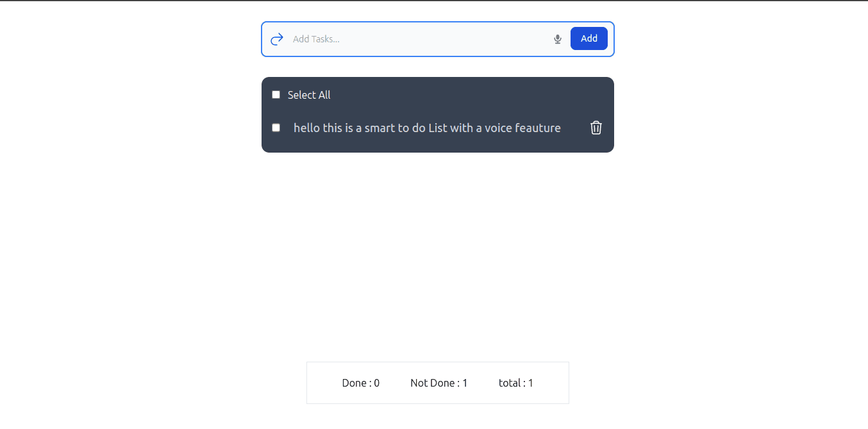Screen dimensions: 868x429
Task: Select the curved arrow inside the input box
Action: pyautogui.click(x=276, y=38)
